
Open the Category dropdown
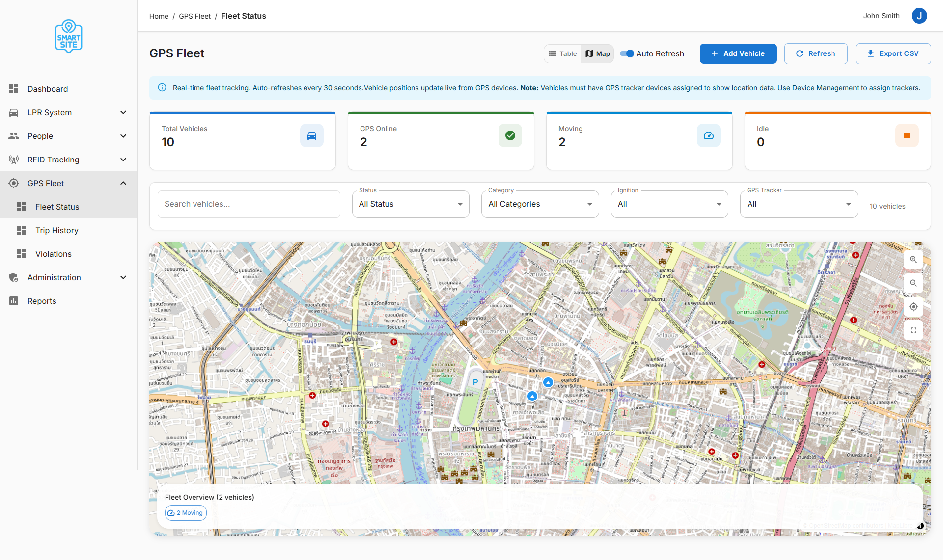tap(540, 204)
